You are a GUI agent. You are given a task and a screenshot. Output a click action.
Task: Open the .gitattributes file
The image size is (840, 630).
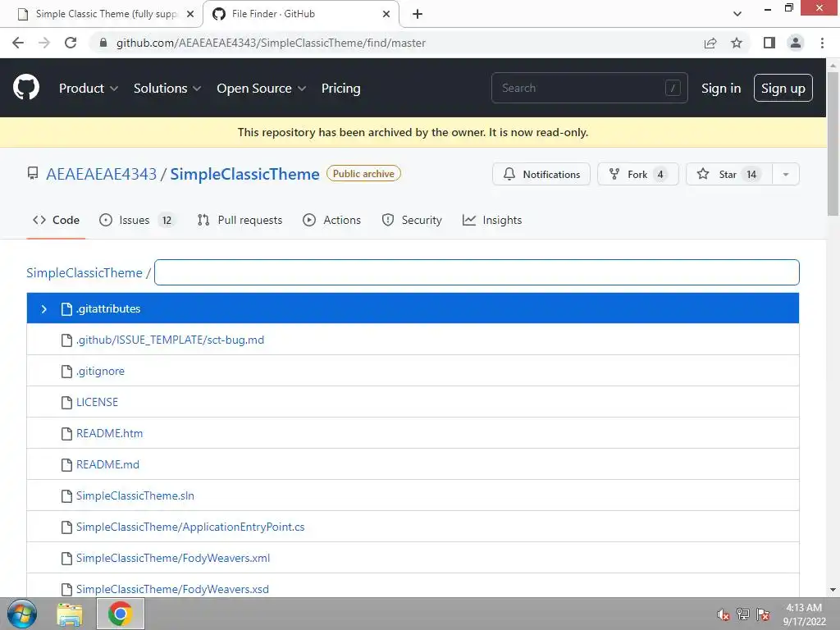pyautogui.click(x=108, y=309)
